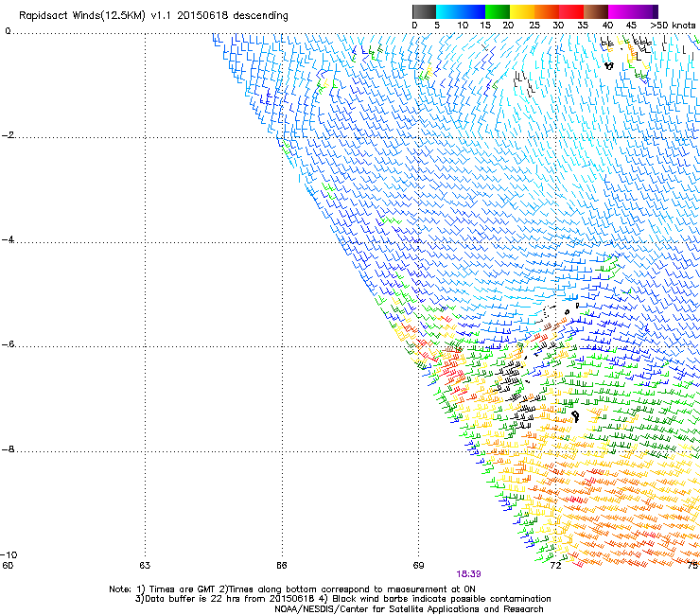Click the '30' label under the legend
The height and width of the screenshot is (615, 700).
(558, 26)
